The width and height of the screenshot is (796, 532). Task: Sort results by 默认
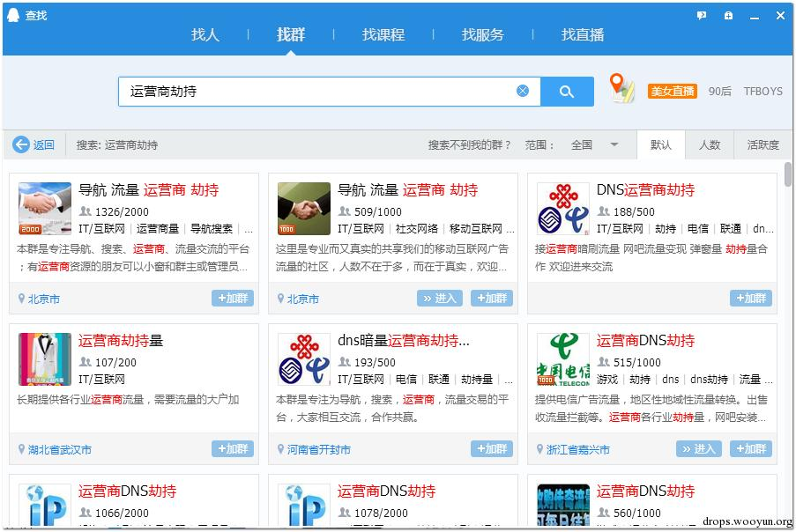(660, 145)
